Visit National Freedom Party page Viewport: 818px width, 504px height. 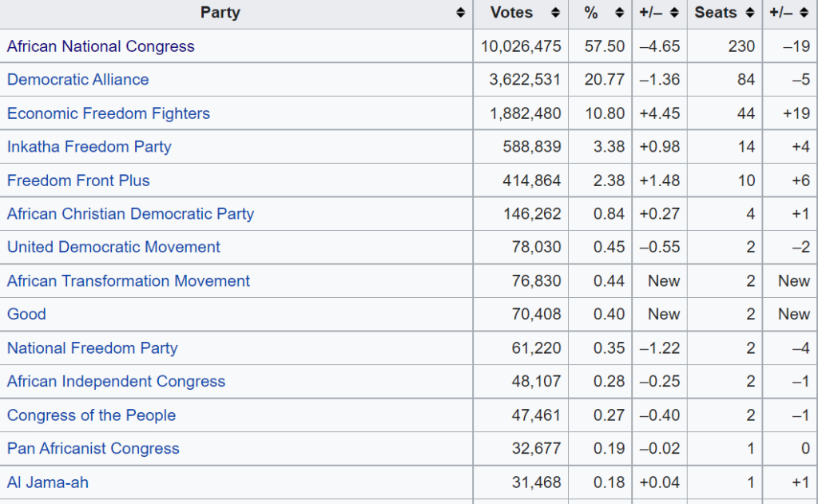click(x=92, y=348)
